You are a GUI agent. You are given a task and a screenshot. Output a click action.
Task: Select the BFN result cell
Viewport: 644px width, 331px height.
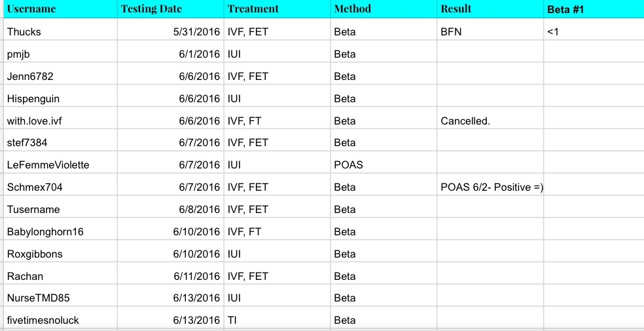click(x=451, y=32)
